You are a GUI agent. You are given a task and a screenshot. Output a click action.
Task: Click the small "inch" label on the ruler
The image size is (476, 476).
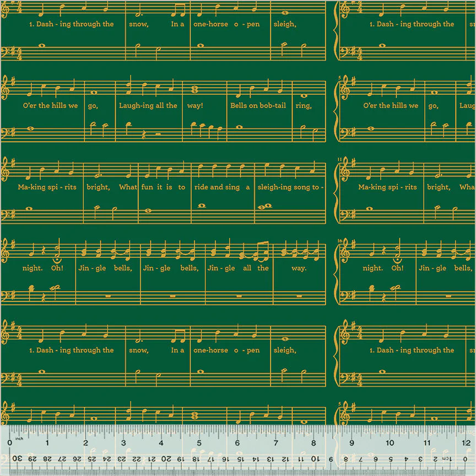click(x=19, y=439)
